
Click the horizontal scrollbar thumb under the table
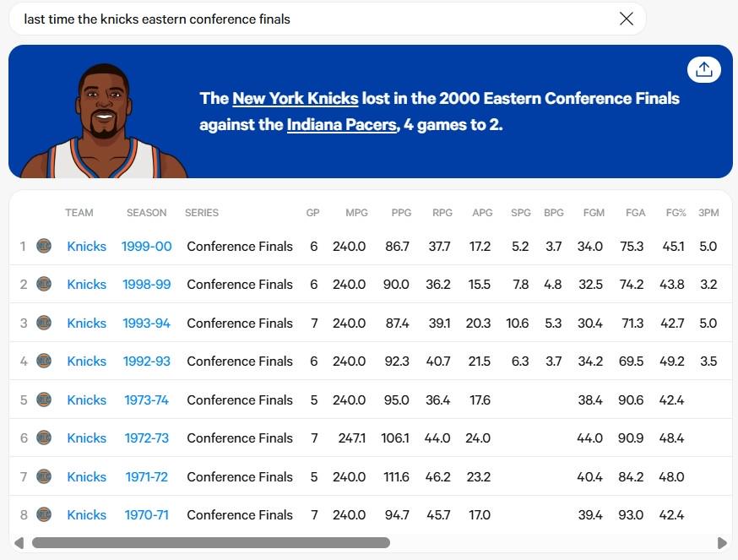211,543
